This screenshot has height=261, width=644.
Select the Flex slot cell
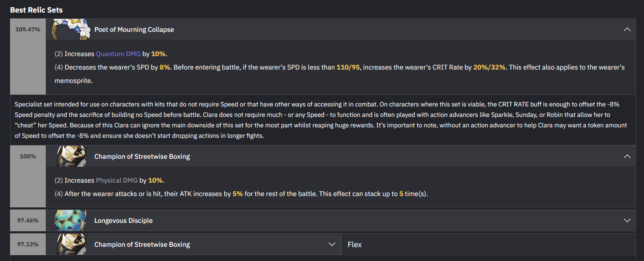488,244
